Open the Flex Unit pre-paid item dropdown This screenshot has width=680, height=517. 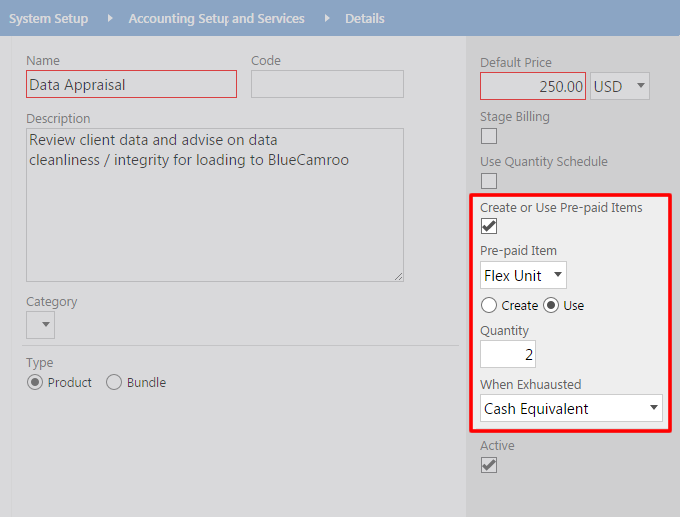pyautogui.click(x=523, y=275)
